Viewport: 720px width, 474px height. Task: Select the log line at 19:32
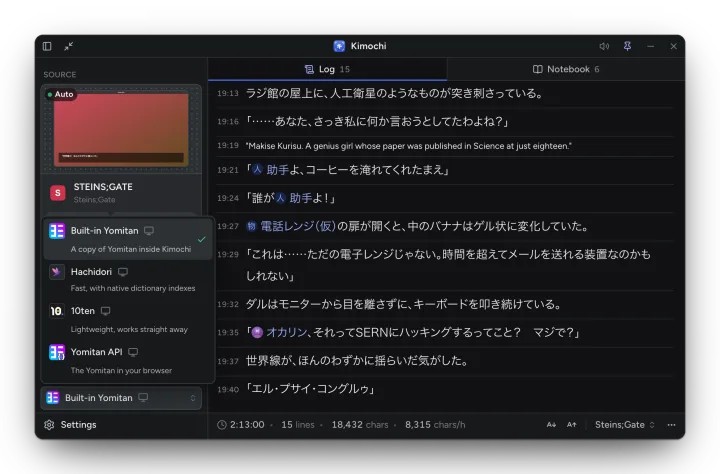pos(445,304)
